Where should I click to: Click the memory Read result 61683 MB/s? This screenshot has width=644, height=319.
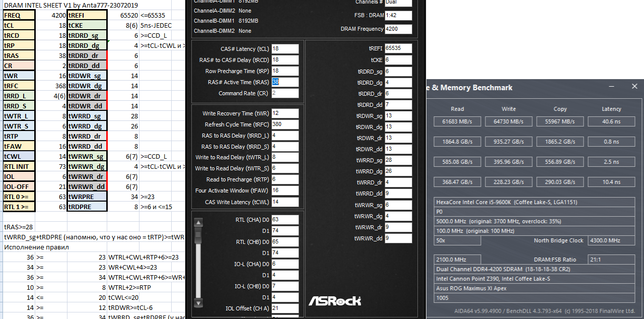pos(458,121)
